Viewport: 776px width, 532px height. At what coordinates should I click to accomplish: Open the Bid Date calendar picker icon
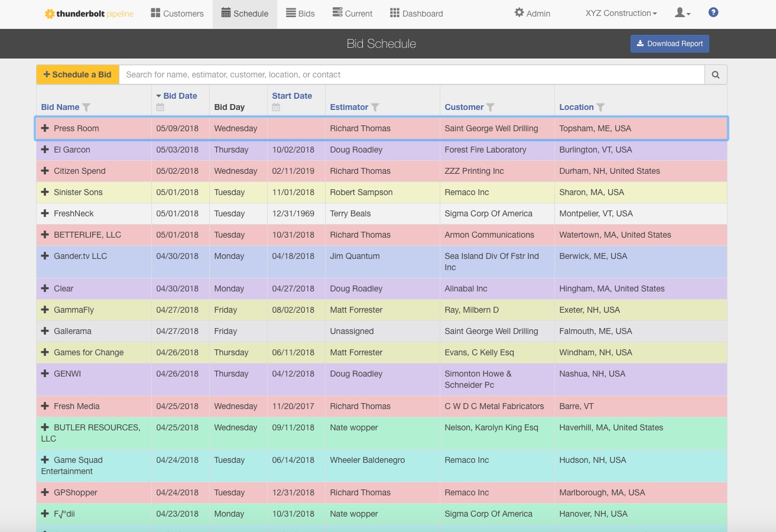160,107
